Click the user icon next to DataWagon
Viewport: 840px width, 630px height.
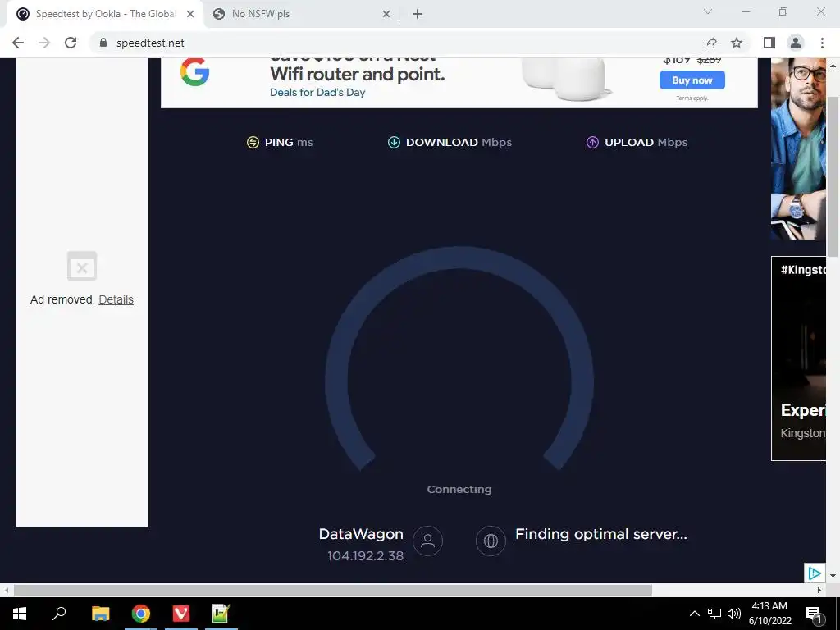tap(427, 541)
